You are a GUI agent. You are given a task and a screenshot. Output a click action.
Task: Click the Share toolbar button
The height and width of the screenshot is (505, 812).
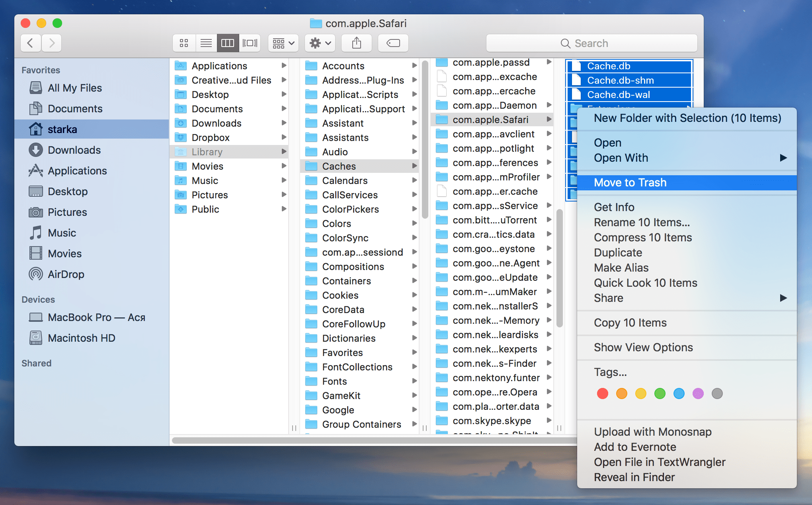[357, 43]
